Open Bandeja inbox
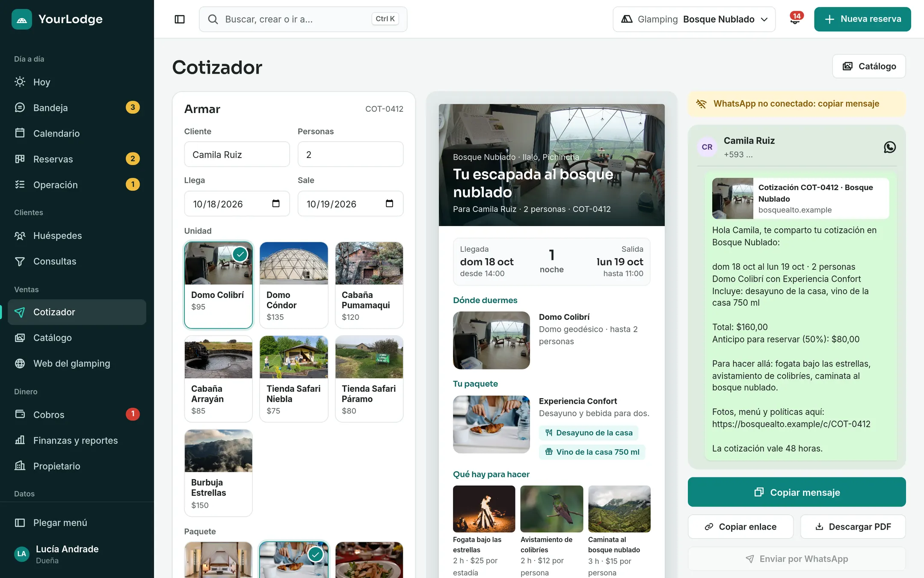The image size is (924, 578). 77,107
